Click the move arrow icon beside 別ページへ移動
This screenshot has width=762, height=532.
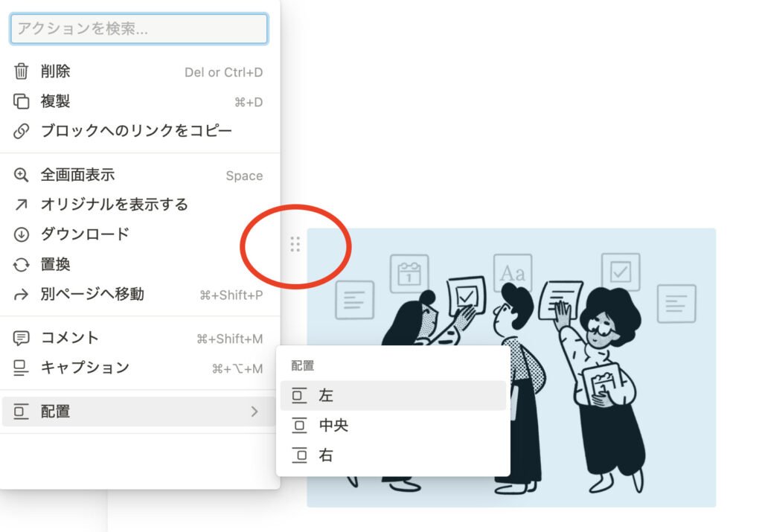click(x=21, y=295)
